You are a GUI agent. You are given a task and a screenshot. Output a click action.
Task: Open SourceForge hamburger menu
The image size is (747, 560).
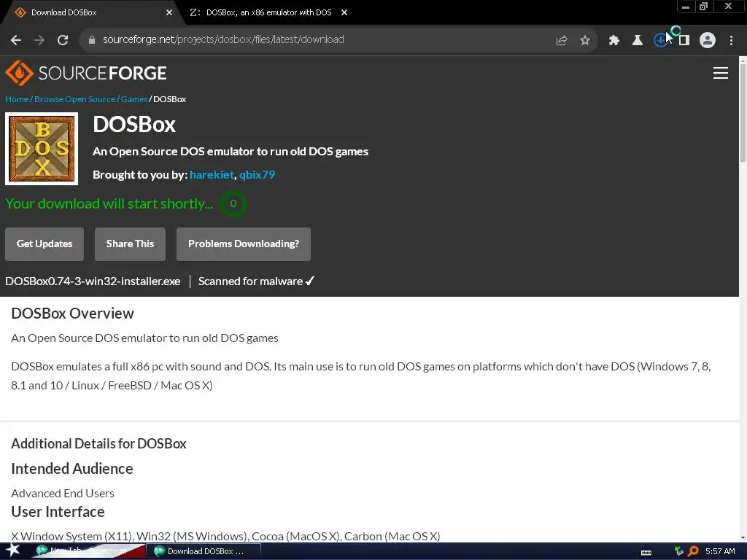(720, 73)
